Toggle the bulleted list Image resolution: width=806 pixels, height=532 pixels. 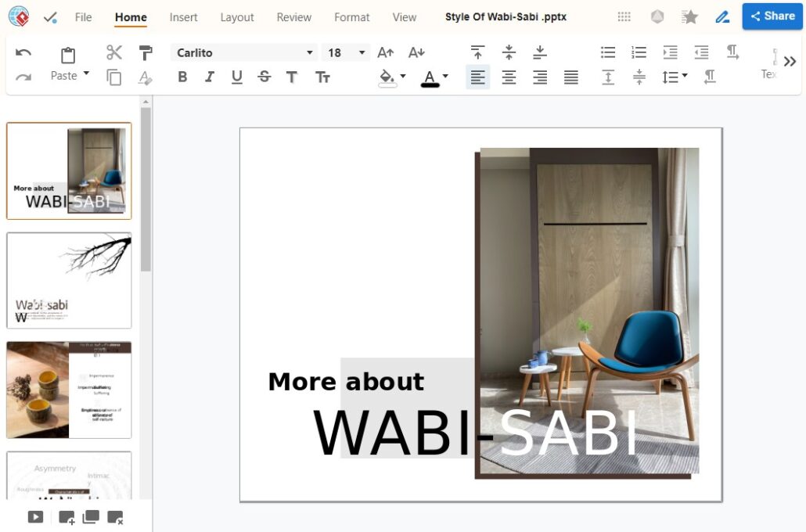click(607, 52)
